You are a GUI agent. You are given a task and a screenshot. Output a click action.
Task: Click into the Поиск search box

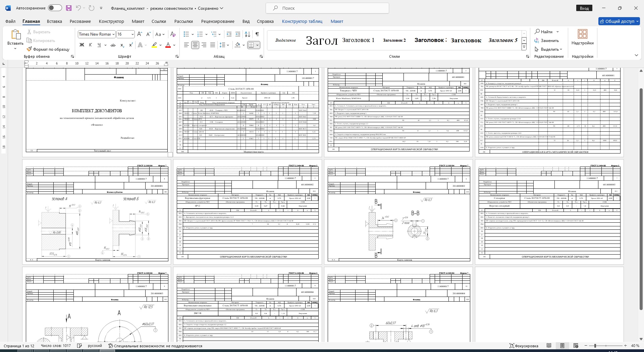pos(327,8)
